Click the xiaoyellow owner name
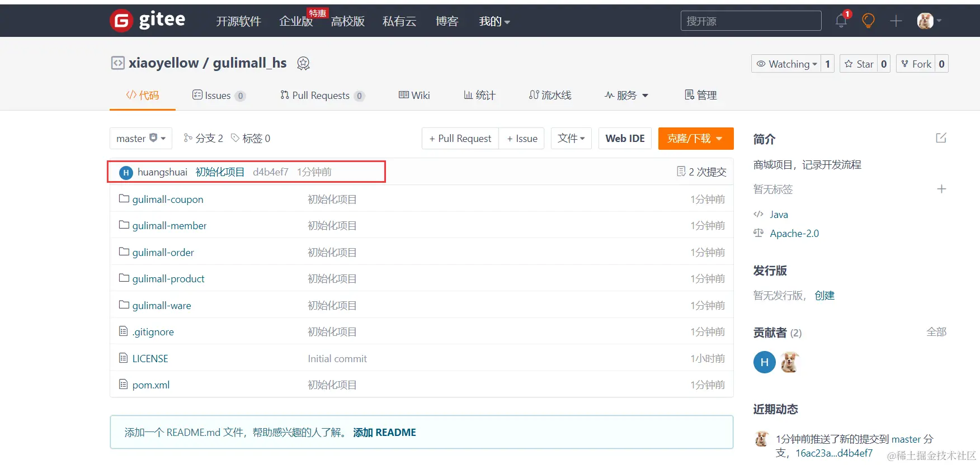The height and width of the screenshot is (465, 980). point(164,63)
